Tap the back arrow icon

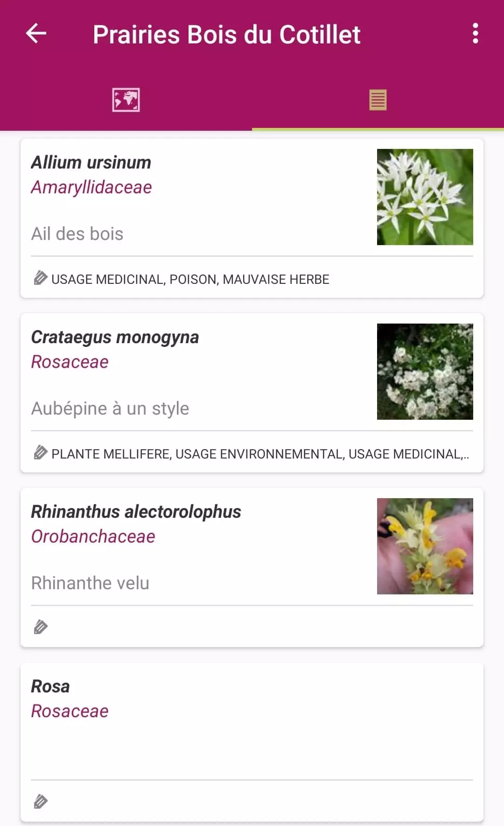tap(36, 34)
